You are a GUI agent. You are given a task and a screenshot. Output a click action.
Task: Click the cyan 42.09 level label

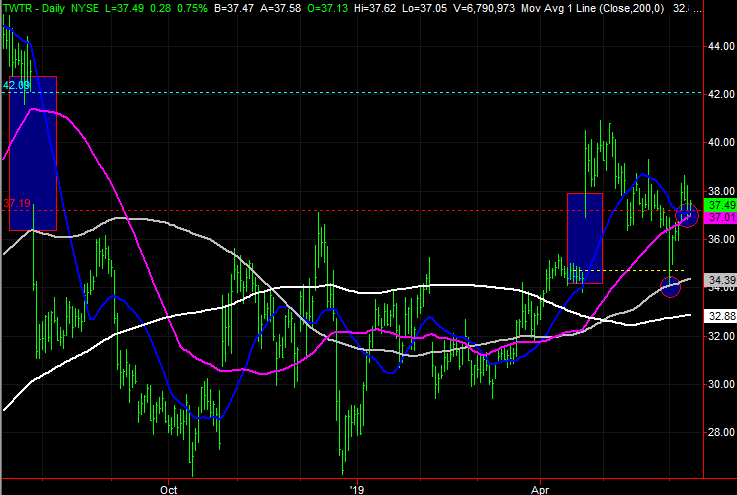click(18, 86)
